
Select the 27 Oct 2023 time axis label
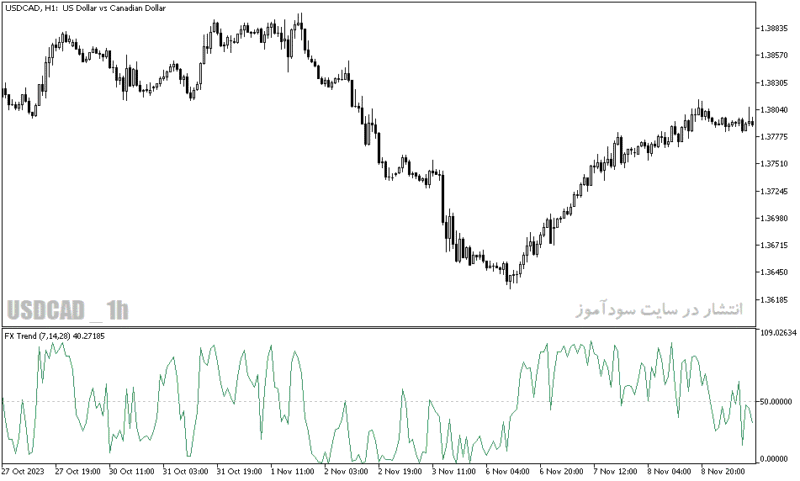click(x=23, y=471)
